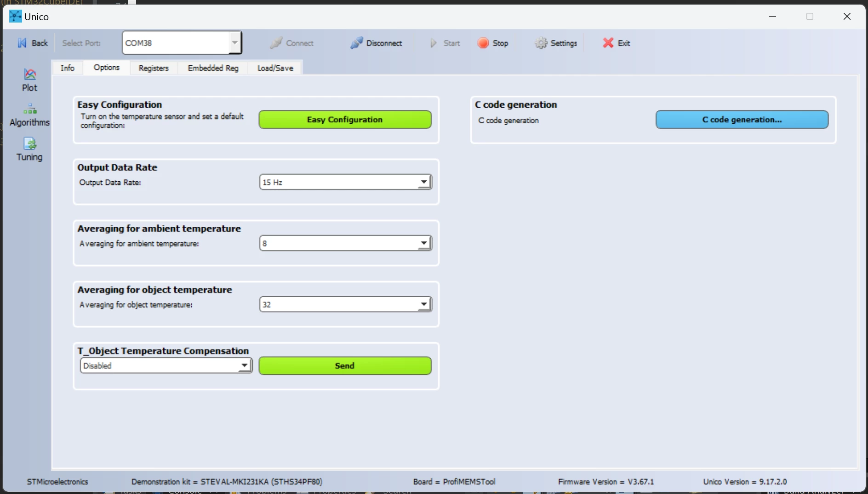Screen dimensions: 868x494
Task: Click the Firmware Version V3.67.1 status text
Action: pos(605,482)
